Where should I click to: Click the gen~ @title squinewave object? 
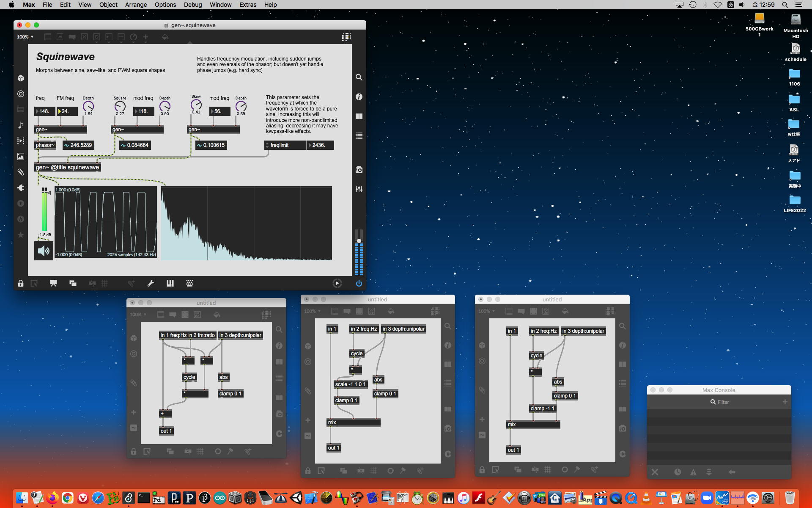pyautogui.click(x=68, y=167)
